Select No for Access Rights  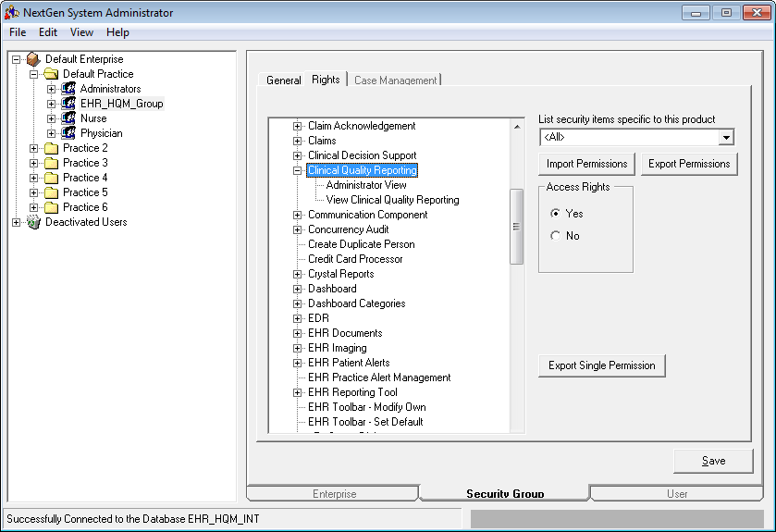coord(555,236)
